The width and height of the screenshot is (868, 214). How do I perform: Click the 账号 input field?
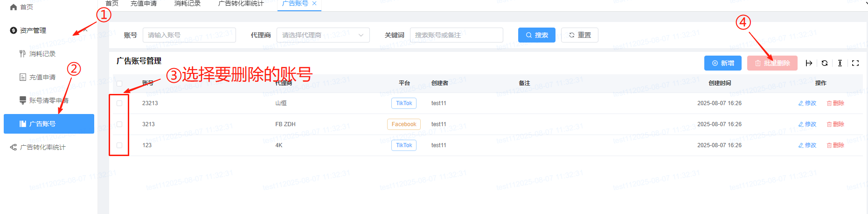[189, 35]
